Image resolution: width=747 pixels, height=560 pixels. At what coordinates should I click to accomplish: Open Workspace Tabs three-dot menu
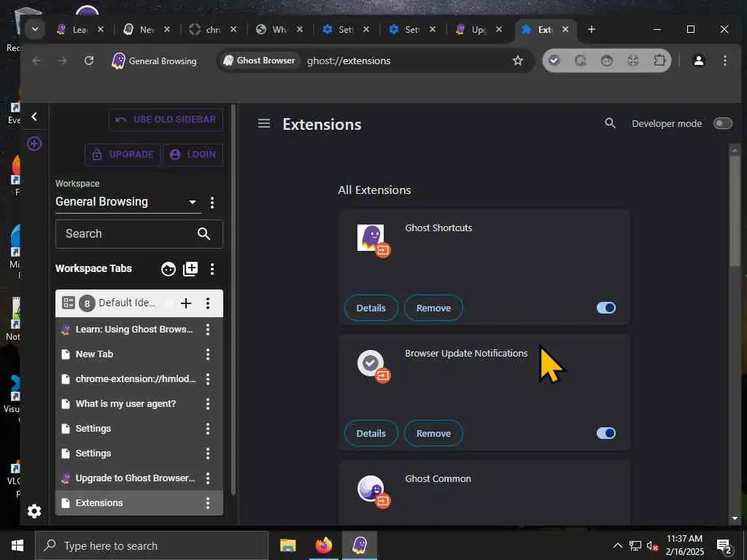pos(212,269)
